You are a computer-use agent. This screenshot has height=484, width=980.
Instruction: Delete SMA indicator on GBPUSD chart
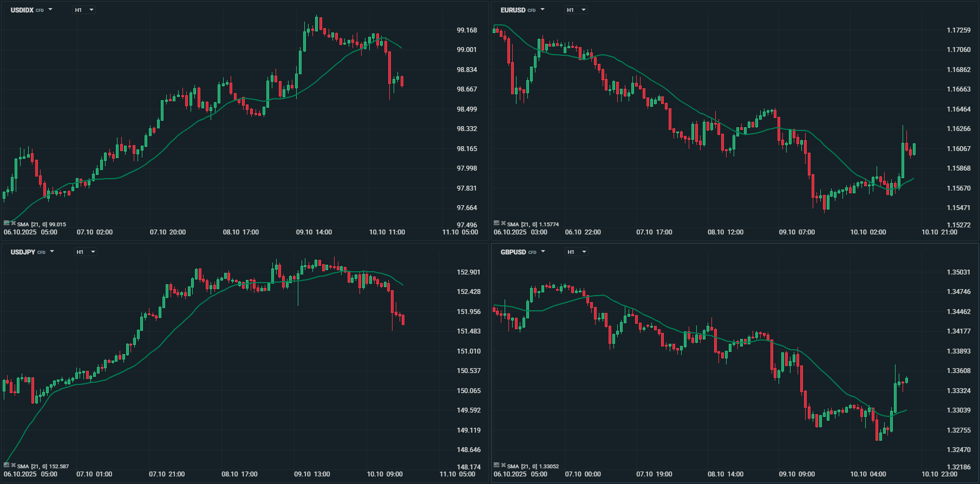coord(503,465)
